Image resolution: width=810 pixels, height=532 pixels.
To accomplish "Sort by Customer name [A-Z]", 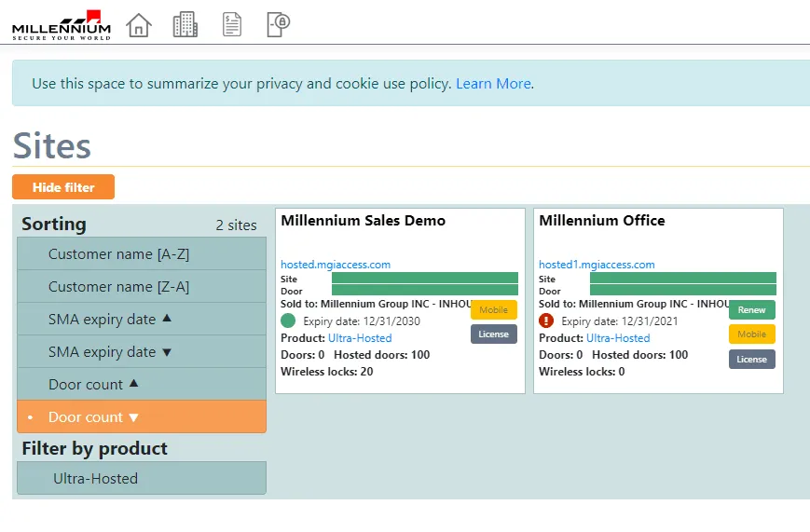I will pos(142,254).
